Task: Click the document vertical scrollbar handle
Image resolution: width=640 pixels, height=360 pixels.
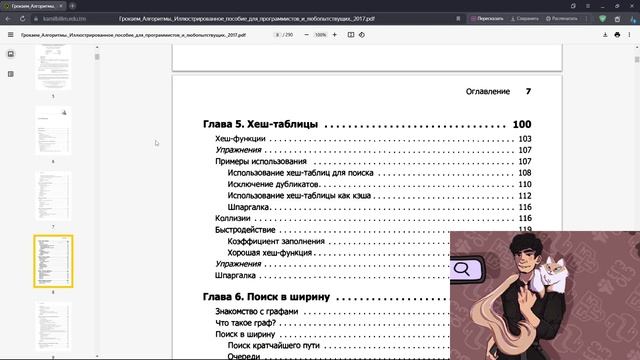Action: 637,60
